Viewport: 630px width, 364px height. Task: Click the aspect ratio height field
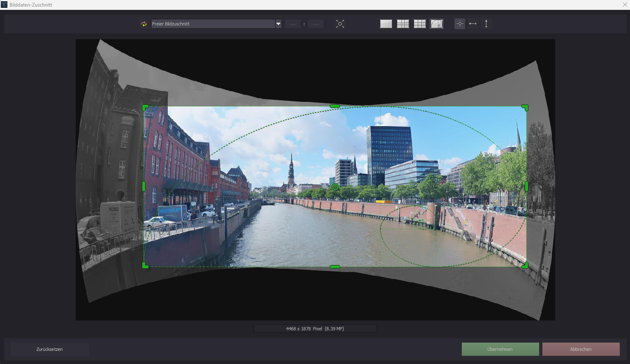tap(316, 24)
